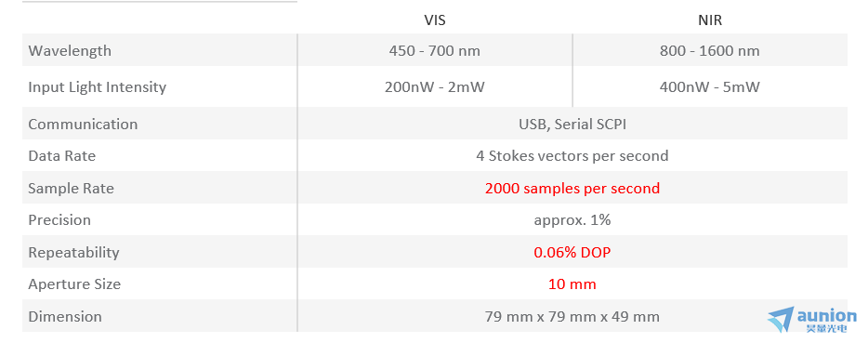Select the 200nW - 2mW value

435,87
